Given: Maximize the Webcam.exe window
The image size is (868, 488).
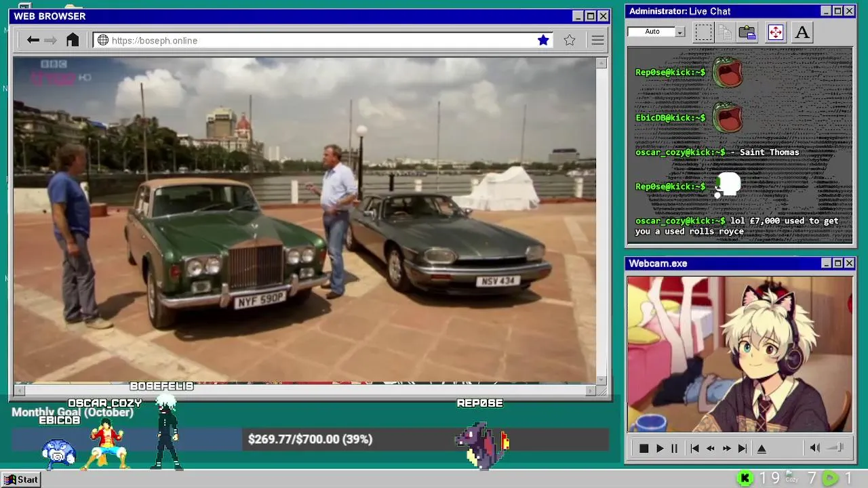Looking at the screenshot, I should point(838,263).
